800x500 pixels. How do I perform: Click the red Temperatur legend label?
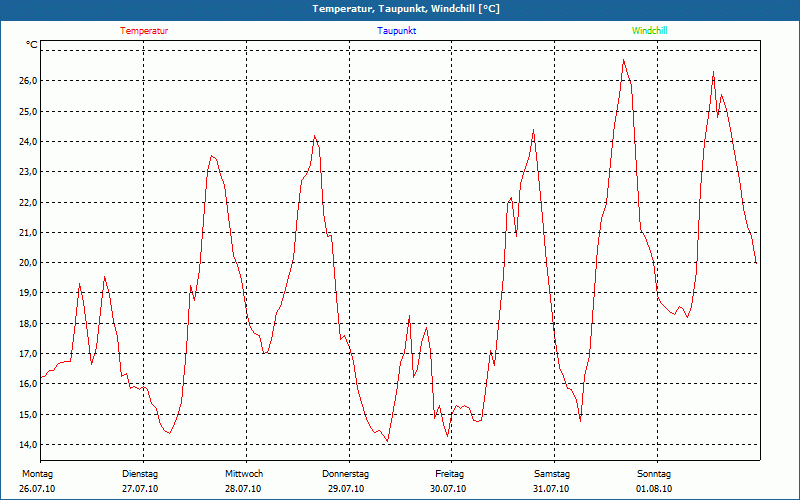tap(144, 31)
